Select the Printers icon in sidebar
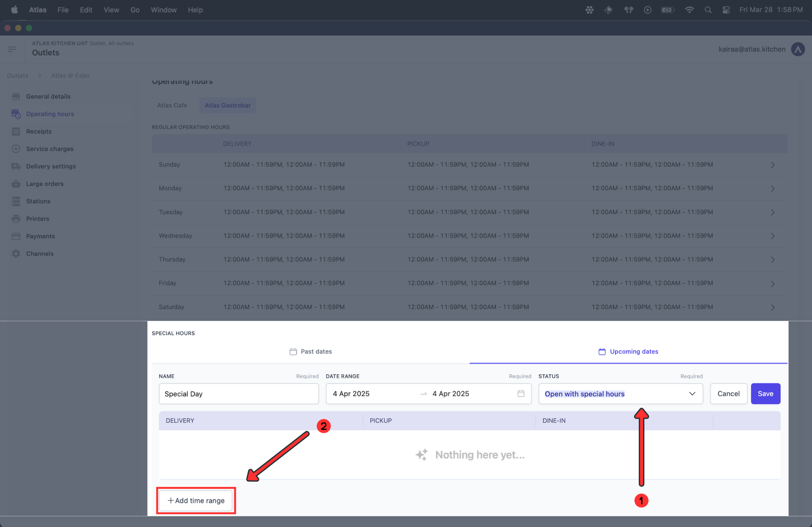This screenshot has width=812, height=527. [x=16, y=218]
